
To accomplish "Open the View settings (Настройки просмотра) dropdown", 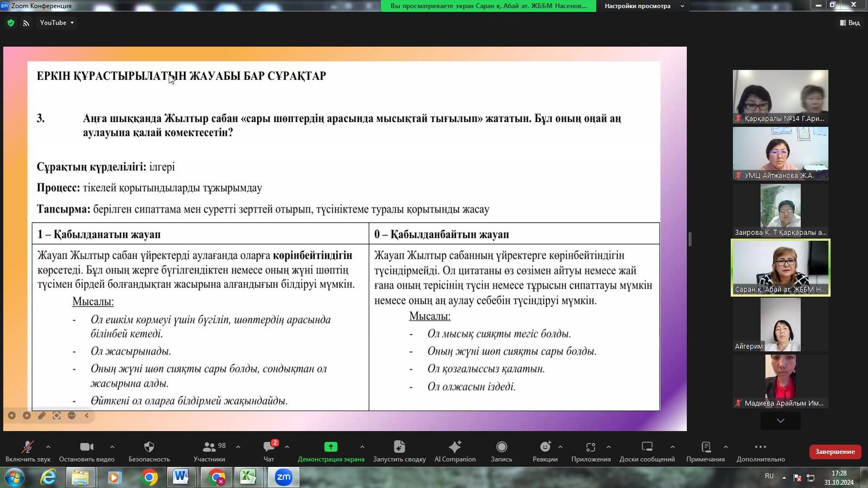I will 644,6.
